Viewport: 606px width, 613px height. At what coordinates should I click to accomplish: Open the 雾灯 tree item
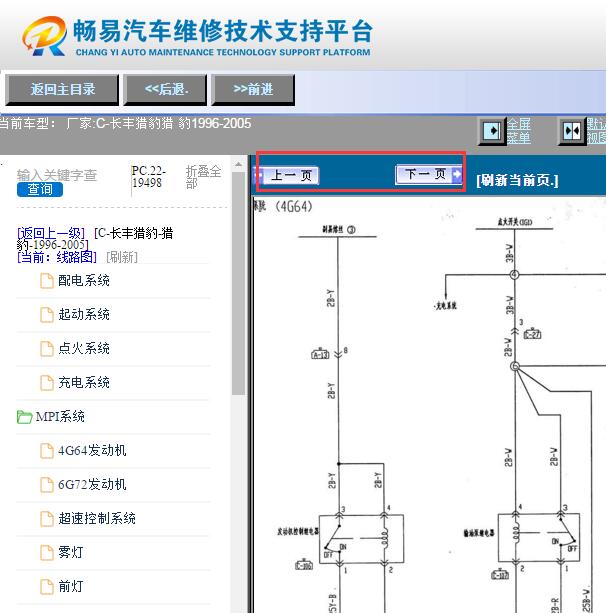point(71,552)
